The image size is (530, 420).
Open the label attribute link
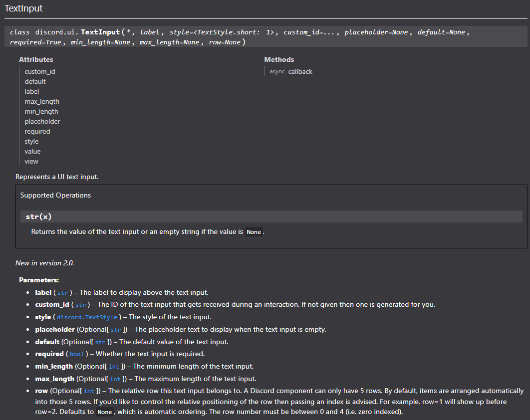click(31, 92)
